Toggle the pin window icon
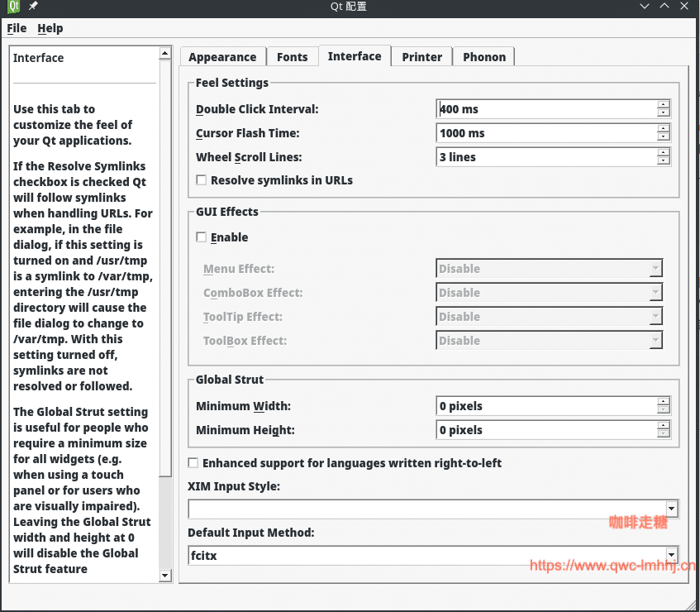The width and height of the screenshot is (700, 612). (x=33, y=6)
